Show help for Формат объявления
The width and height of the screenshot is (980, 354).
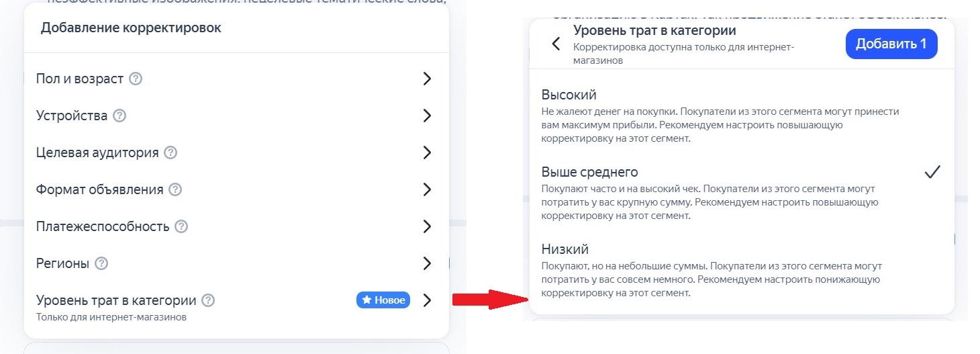coord(175,189)
